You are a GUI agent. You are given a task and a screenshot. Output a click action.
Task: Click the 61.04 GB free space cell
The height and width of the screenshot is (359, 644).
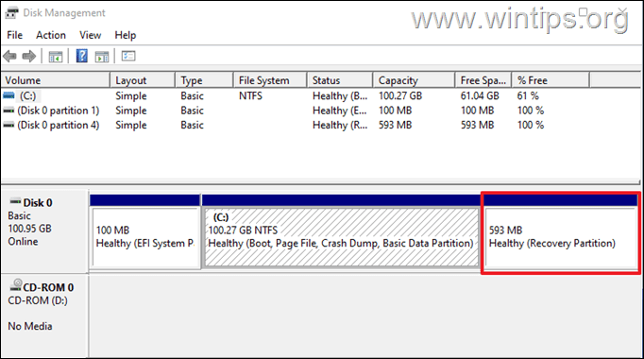point(480,95)
